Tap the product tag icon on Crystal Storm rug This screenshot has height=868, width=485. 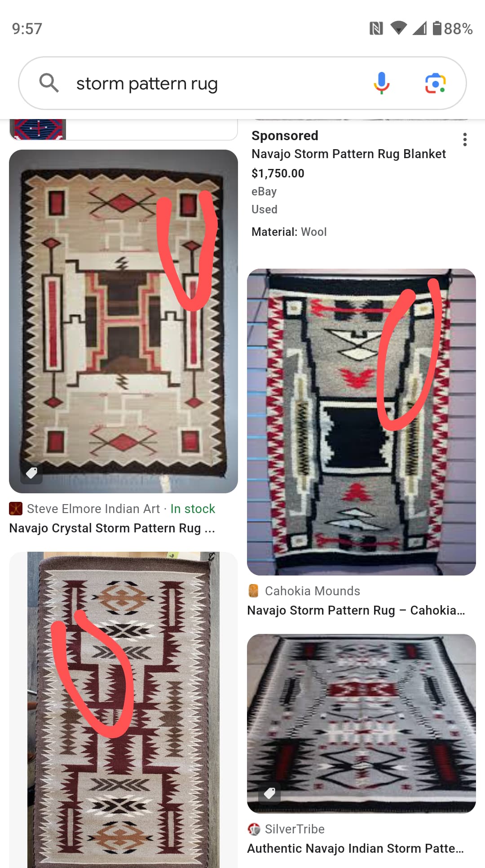point(31,473)
